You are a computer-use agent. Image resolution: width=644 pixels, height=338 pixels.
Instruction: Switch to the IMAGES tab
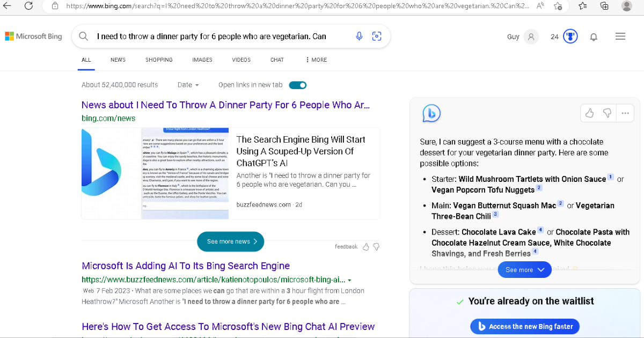tap(202, 60)
